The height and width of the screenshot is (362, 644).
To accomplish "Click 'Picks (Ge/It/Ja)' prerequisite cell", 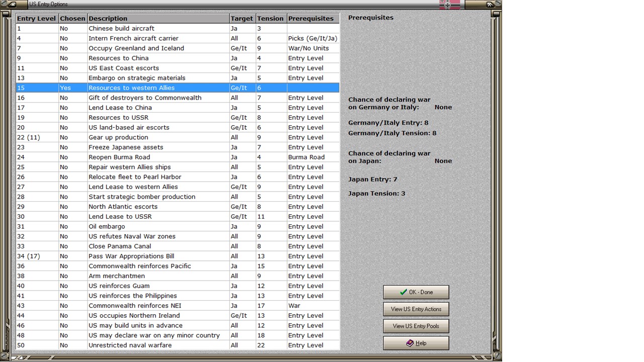I will point(313,38).
